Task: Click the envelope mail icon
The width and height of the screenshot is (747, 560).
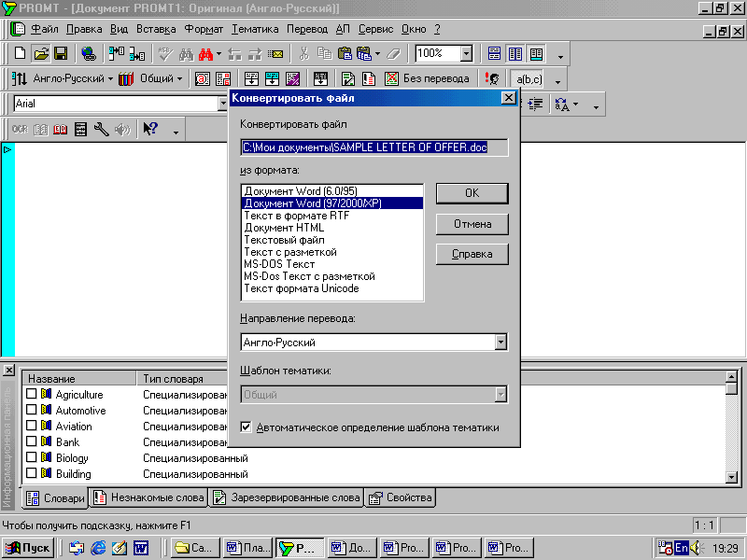Action: pyautogui.click(x=275, y=54)
